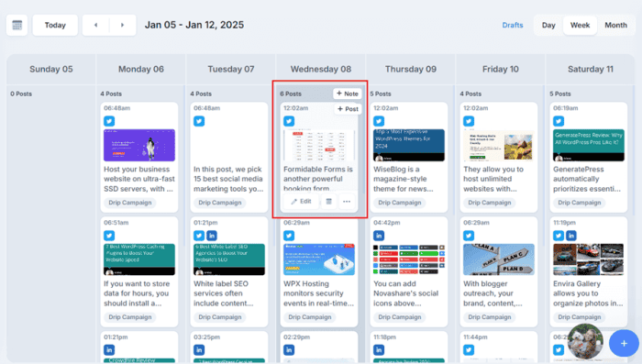Open 'With blogger outreach' post text
This screenshot has height=364, width=642.
(x=493, y=293)
